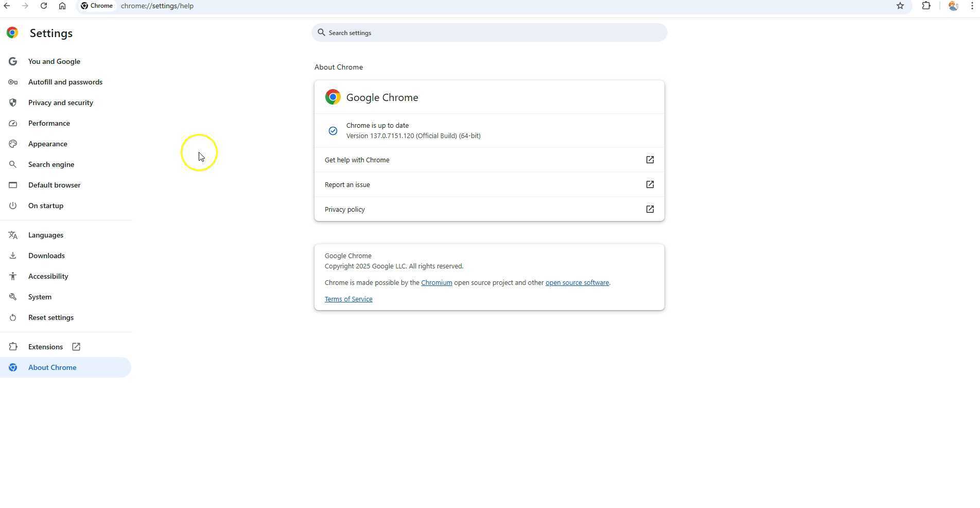
Task: Open the Terms of Service link
Action: click(x=348, y=299)
